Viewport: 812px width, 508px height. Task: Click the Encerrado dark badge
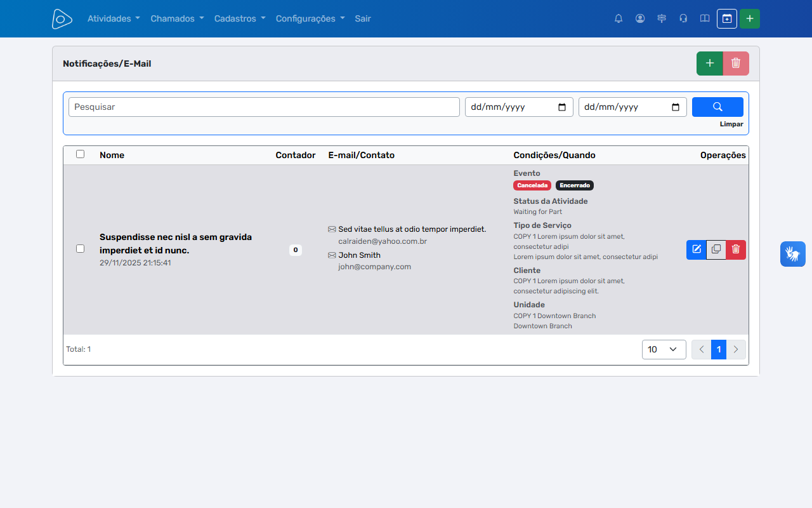(575, 185)
